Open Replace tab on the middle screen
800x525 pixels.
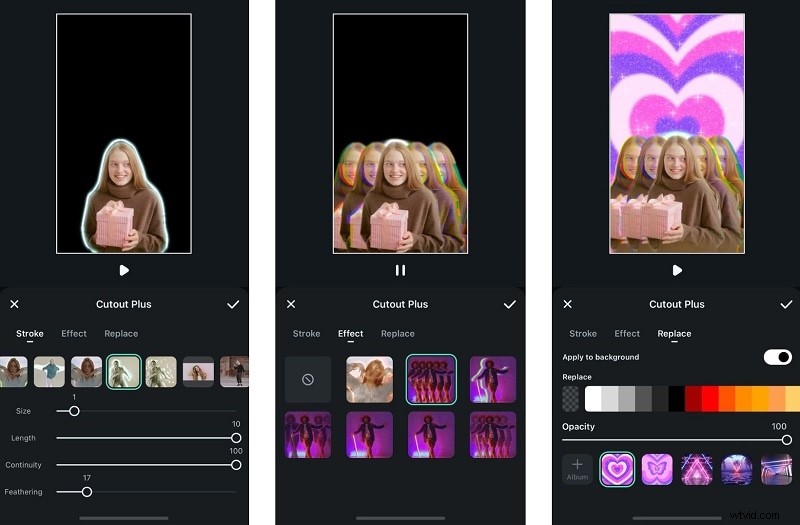pos(397,333)
